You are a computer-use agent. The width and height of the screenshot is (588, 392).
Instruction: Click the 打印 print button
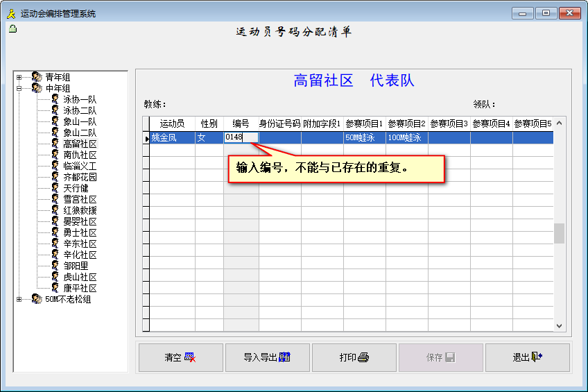354,358
